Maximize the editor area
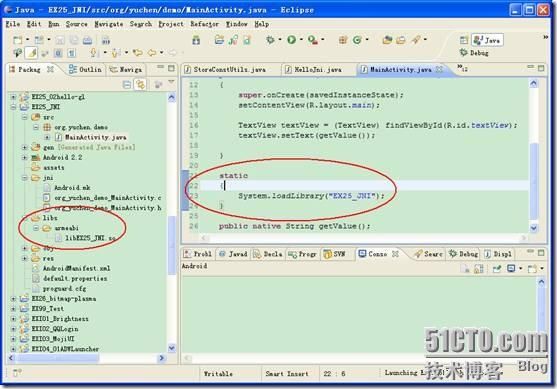The image size is (557, 389). [x=541, y=68]
